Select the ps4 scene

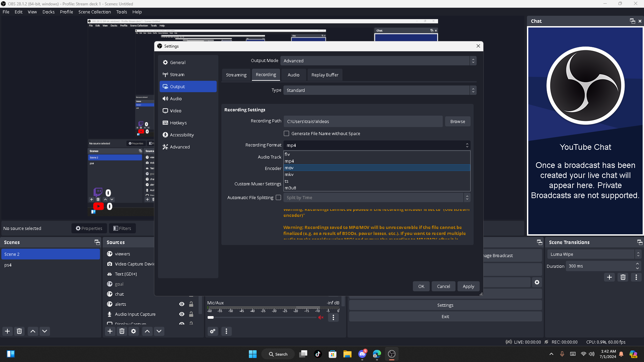(x=51, y=265)
